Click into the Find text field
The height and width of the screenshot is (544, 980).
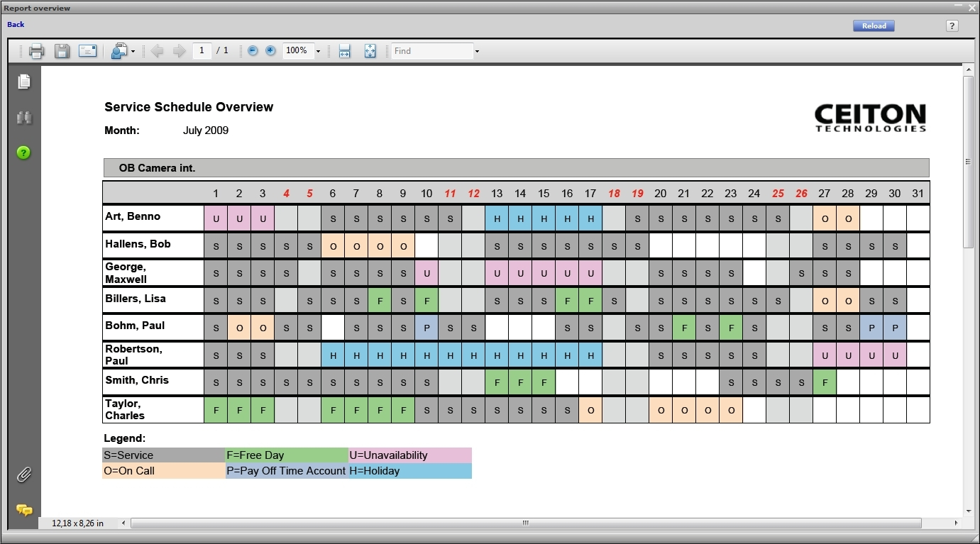[432, 51]
